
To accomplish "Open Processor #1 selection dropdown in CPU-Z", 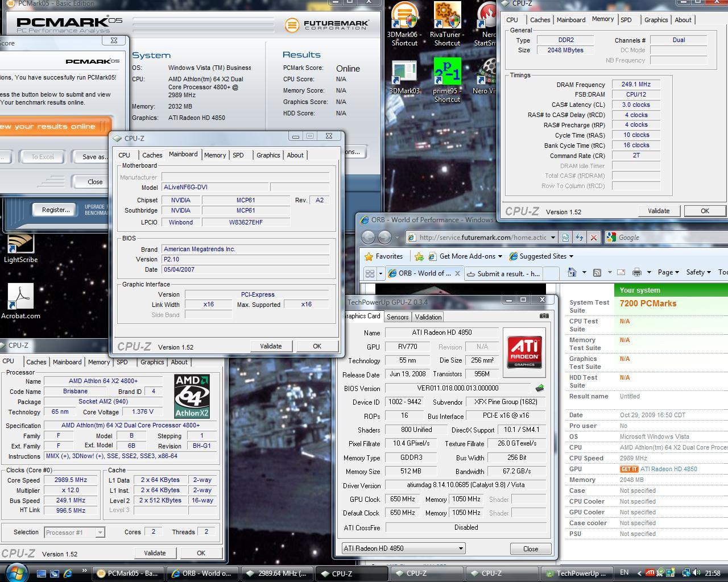I will tap(100, 533).
